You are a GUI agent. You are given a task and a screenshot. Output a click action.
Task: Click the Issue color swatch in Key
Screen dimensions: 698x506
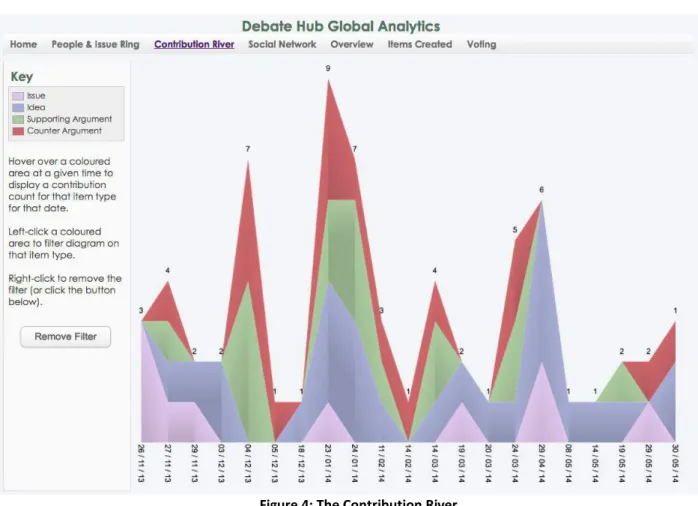pyautogui.click(x=18, y=96)
